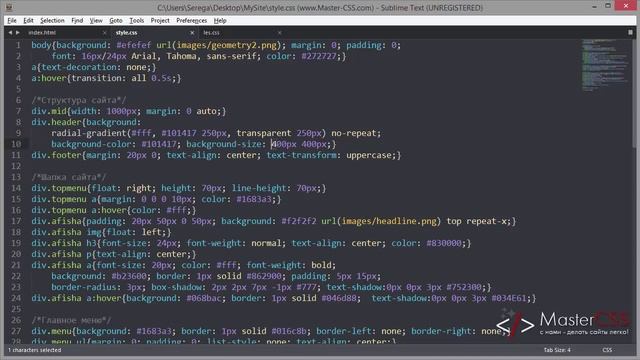Click 'div.afisha img' selector on line 18
Viewport: 640px width, 360px height.
[67, 232]
